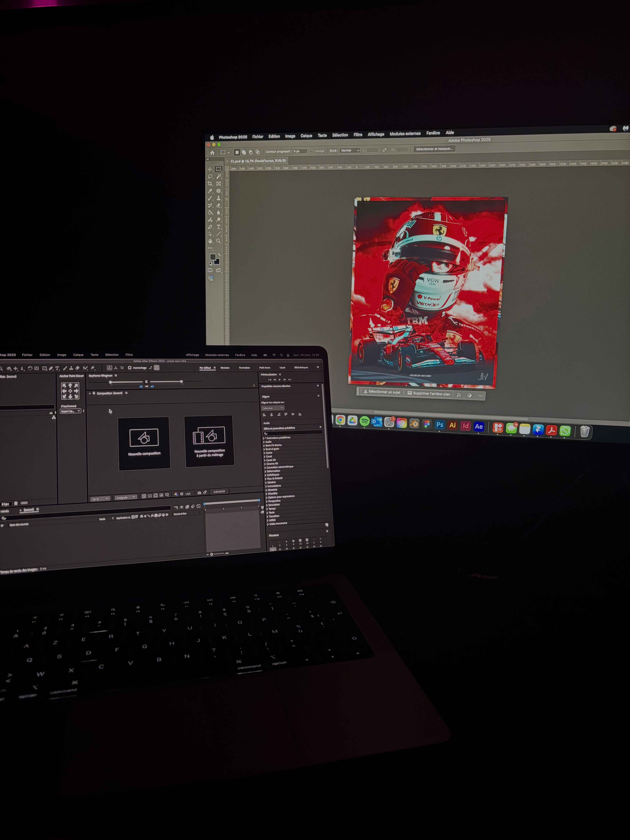Switch to the Révision workspace tab
630x840 pixels.
coord(225,368)
